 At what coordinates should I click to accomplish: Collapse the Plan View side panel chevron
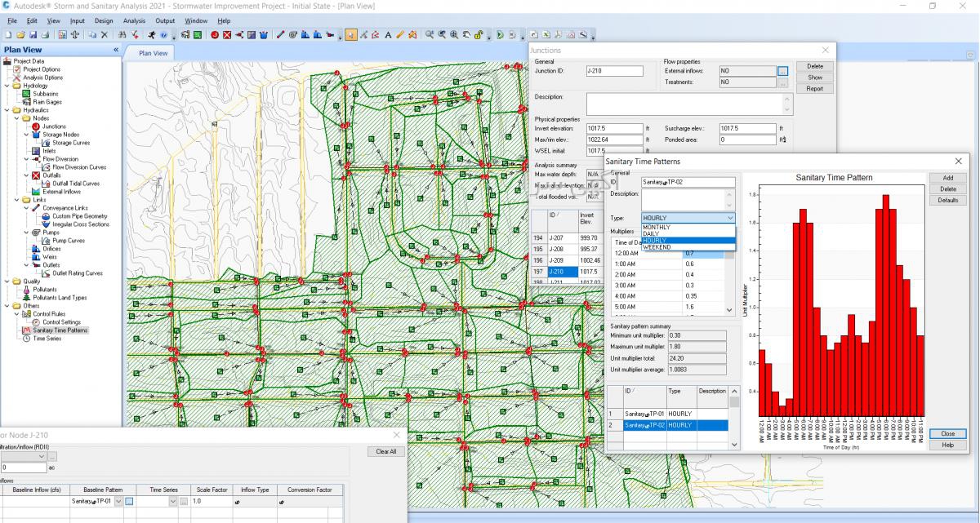pos(116,50)
